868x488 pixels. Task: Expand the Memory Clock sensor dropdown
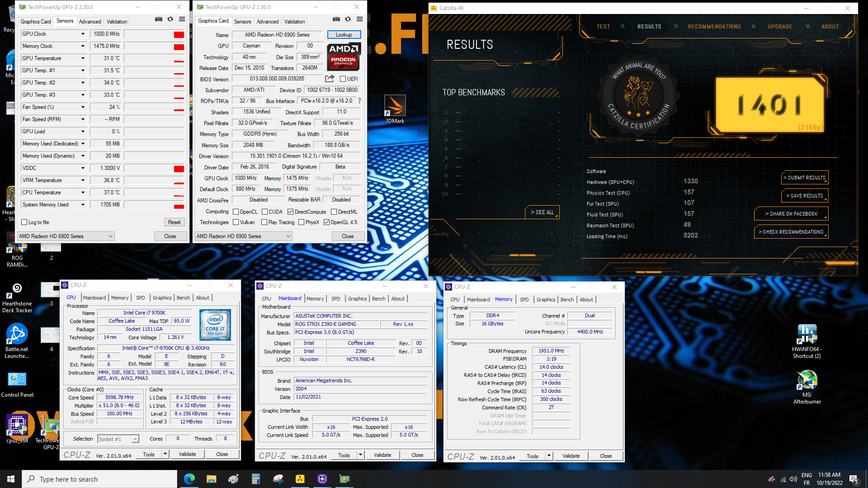click(83, 46)
